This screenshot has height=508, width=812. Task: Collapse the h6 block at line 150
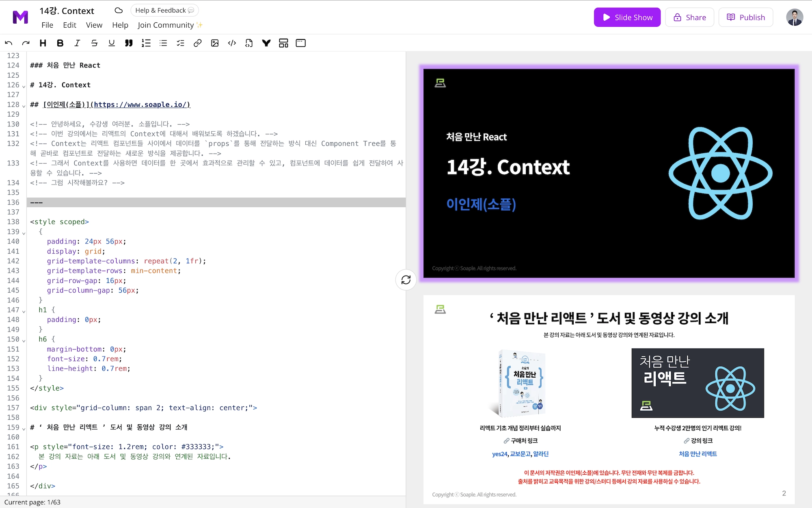(24, 340)
